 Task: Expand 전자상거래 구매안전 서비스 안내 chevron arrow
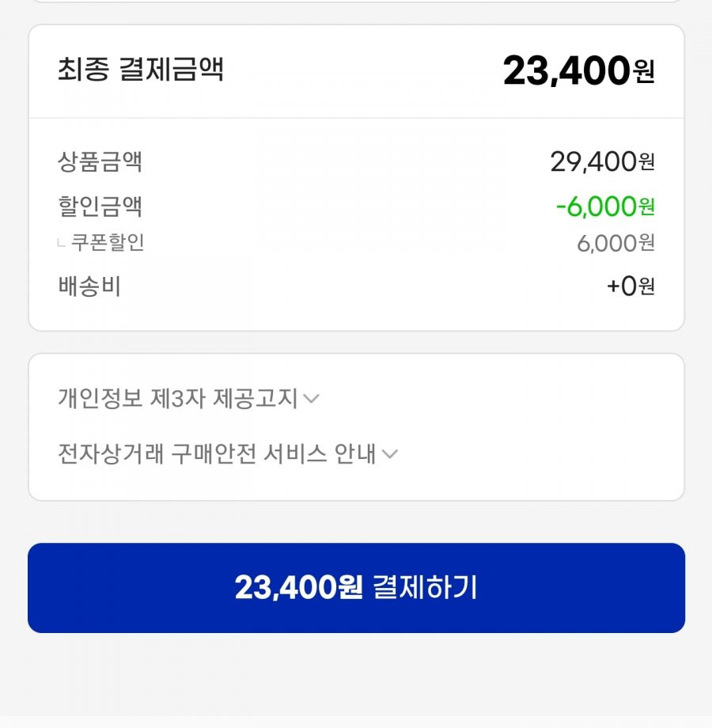click(x=389, y=453)
